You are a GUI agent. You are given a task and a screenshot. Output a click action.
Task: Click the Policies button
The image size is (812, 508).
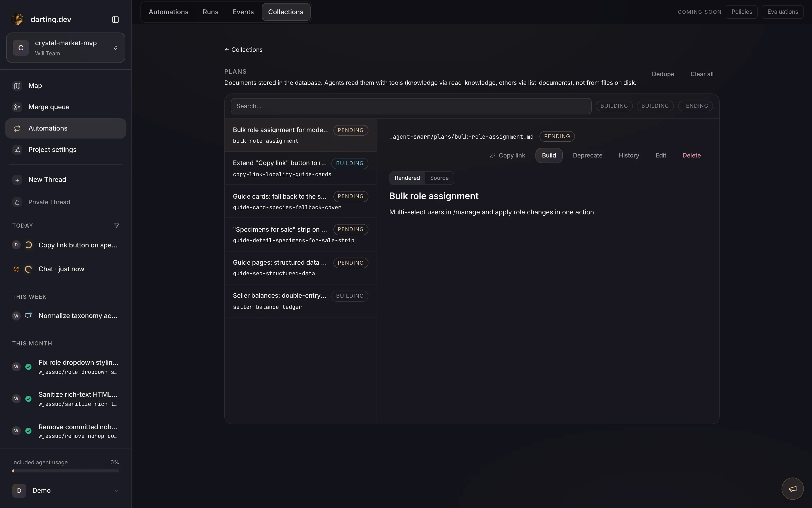pos(741,12)
